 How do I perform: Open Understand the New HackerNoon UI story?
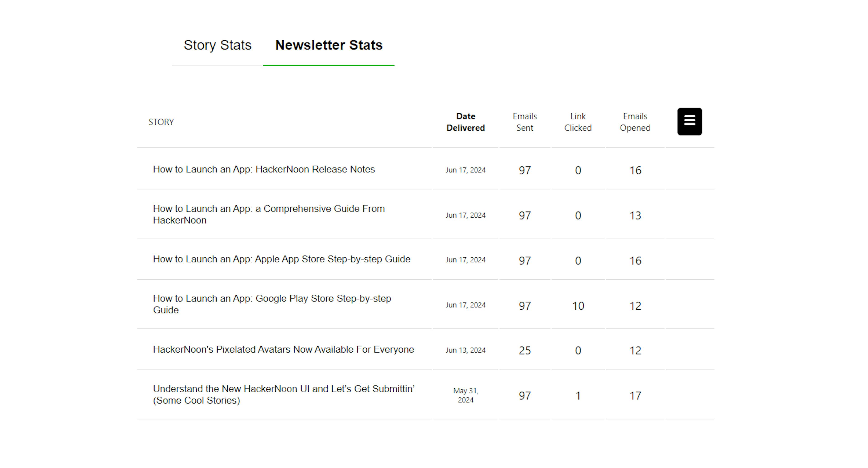coord(283,394)
